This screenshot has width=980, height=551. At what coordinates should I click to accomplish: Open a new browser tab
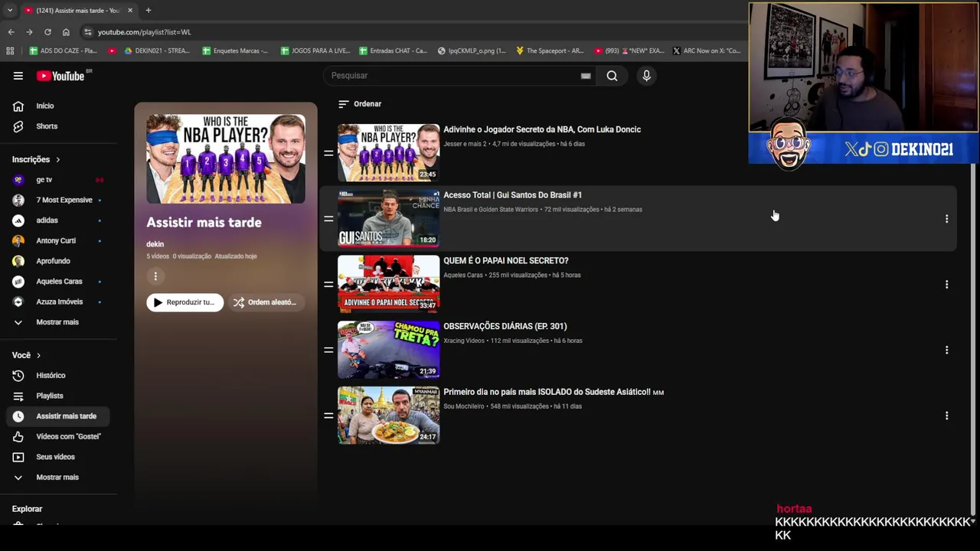[x=148, y=10]
